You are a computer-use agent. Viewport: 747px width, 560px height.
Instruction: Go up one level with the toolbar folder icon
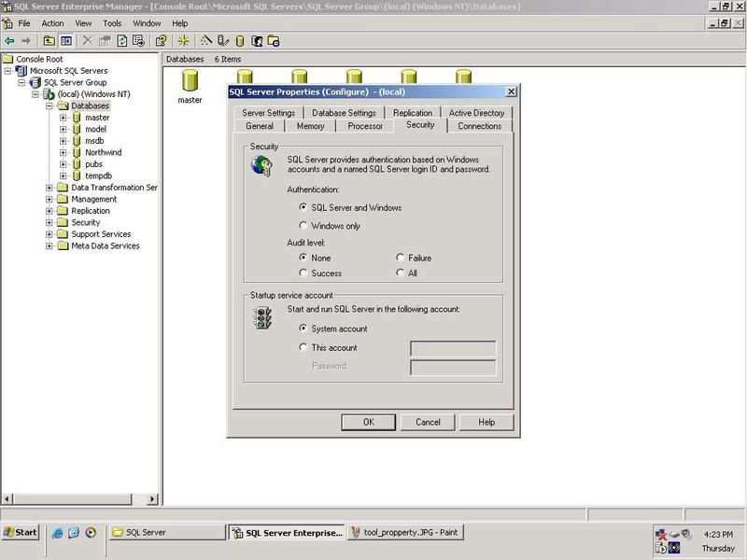pyautogui.click(x=49, y=41)
